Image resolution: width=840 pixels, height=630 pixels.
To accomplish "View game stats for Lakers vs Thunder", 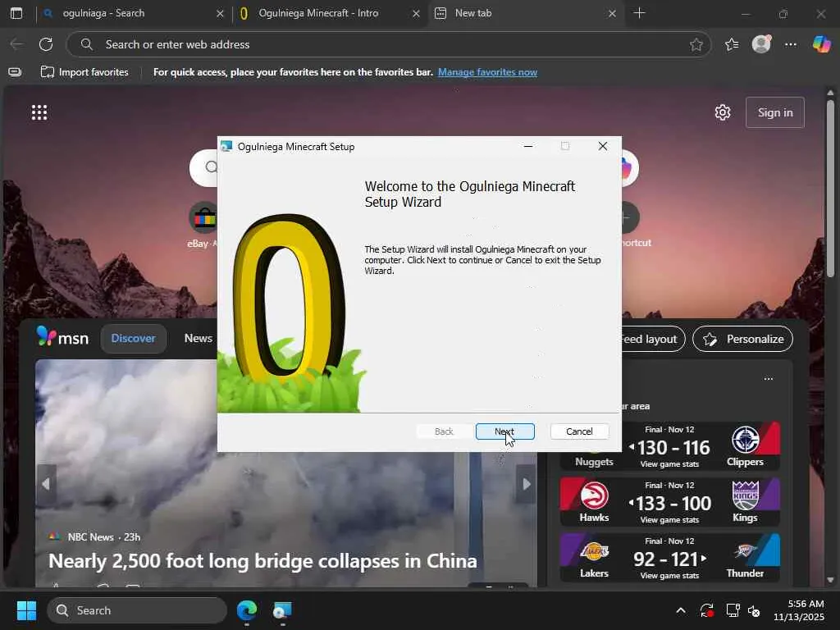I will [669, 575].
